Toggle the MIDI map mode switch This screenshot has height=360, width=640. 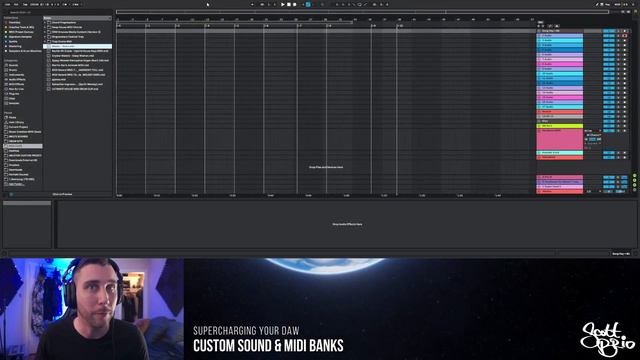coord(618,4)
